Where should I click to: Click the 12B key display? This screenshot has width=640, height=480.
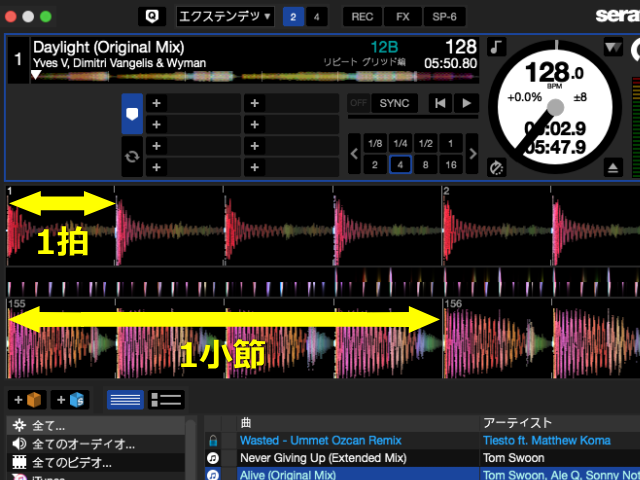[x=384, y=47]
